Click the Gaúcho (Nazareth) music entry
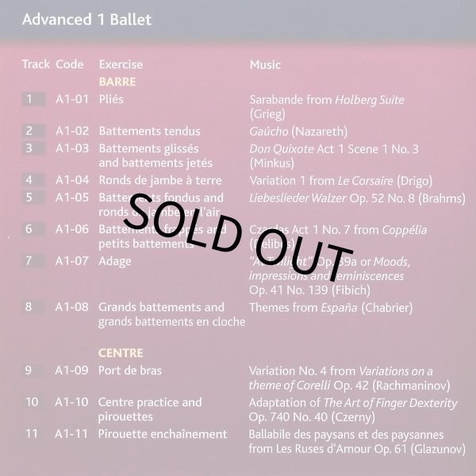 point(298,132)
